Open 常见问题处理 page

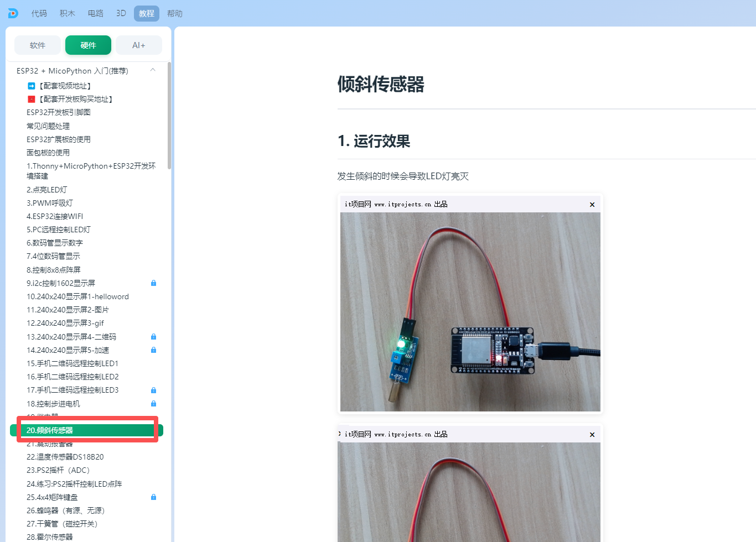[48, 126]
